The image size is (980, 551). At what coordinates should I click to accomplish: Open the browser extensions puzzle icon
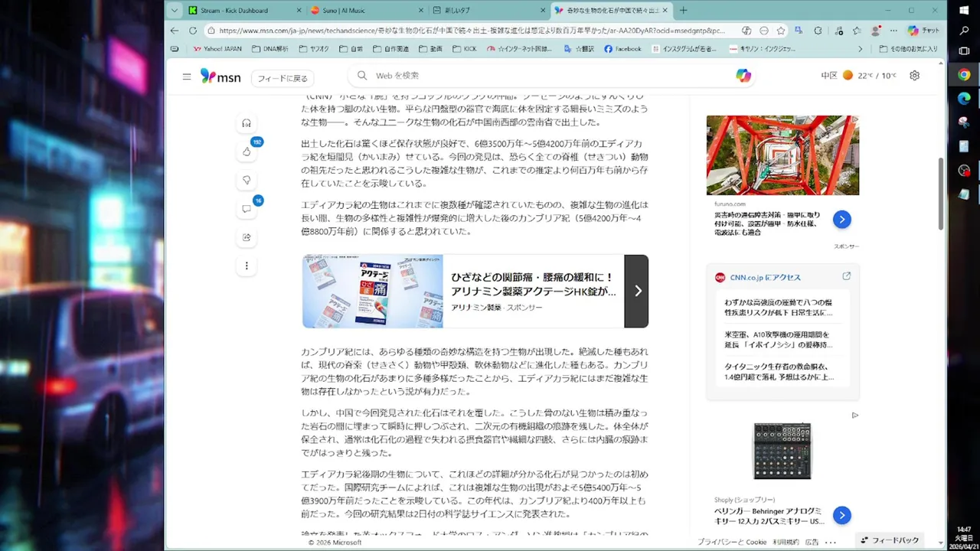point(818,31)
